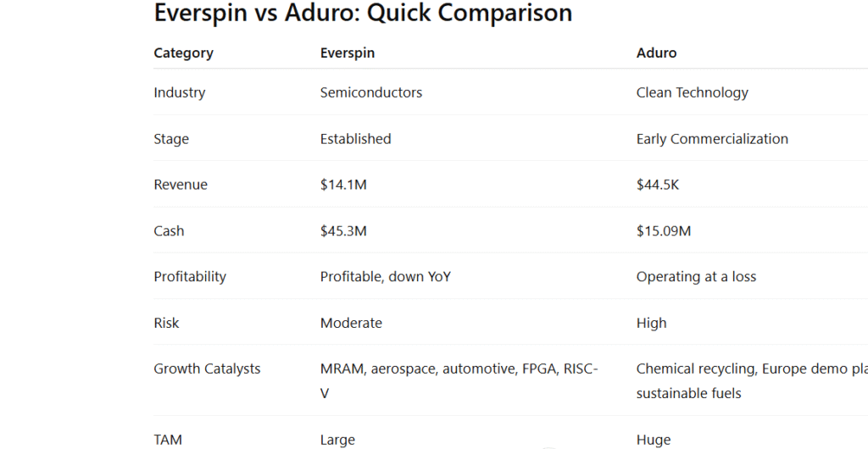Click the Growth Catalysts row label
This screenshot has height=449, width=868.
pos(207,369)
